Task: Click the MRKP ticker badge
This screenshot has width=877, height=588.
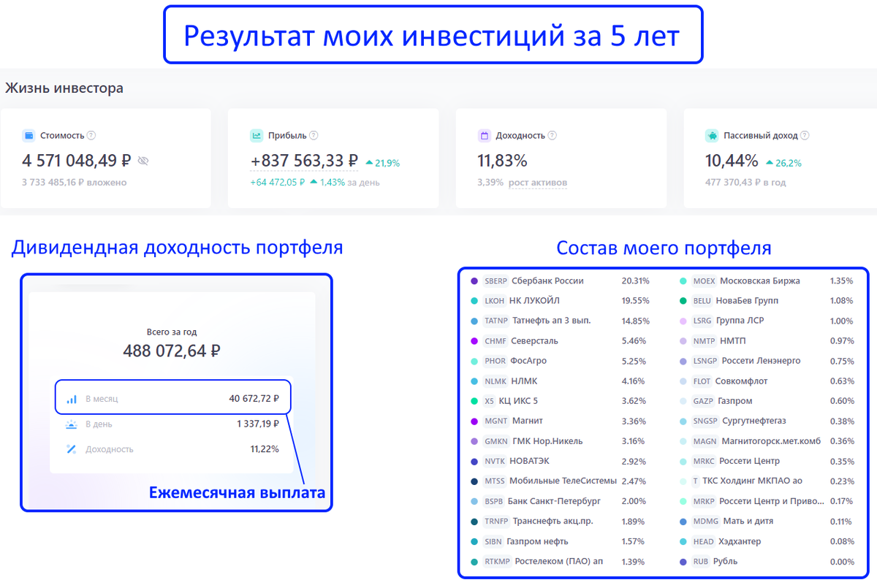Action: tap(704, 501)
